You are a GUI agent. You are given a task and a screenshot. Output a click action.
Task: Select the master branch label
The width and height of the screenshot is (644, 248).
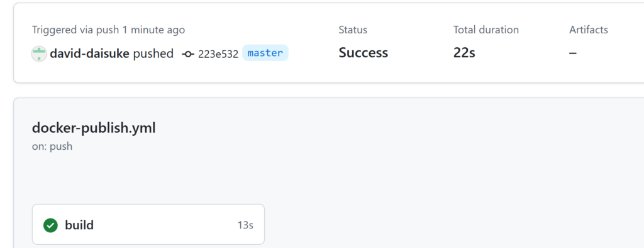(x=265, y=53)
